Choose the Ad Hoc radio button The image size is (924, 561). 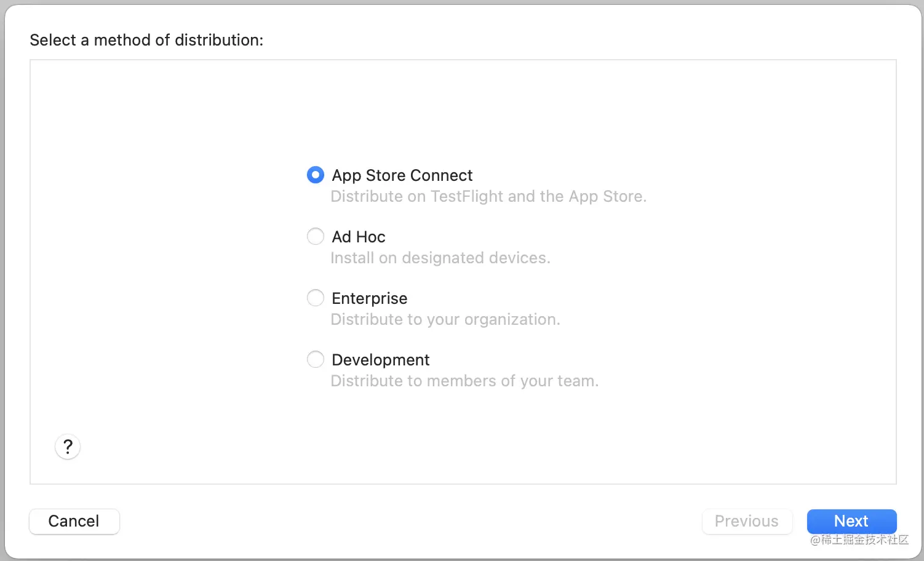[316, 237]
